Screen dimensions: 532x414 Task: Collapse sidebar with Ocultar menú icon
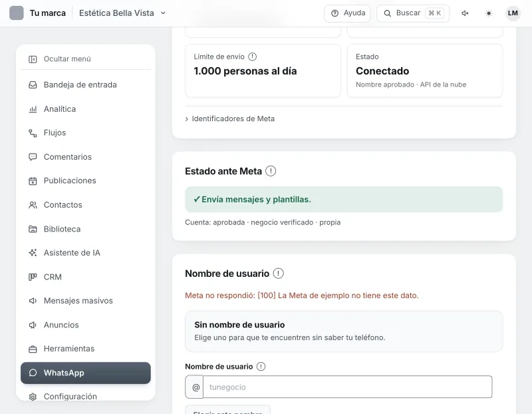tap(33, 59)
